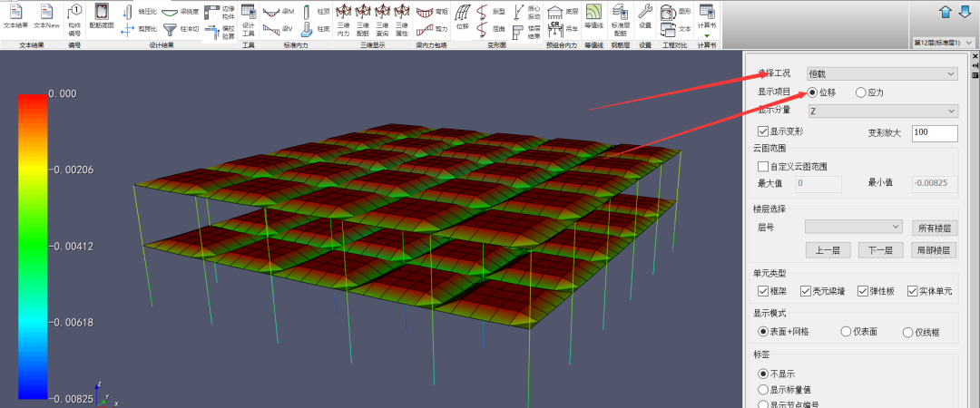Show the 轴压比 axial compression ratio
Image resolution: width=980 pixels, height=408 pixels.
click(140, 12)
